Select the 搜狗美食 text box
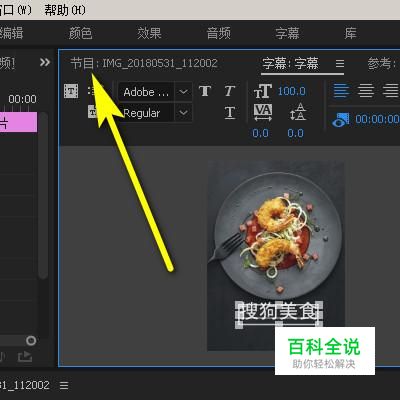 [x=279, y=314]
